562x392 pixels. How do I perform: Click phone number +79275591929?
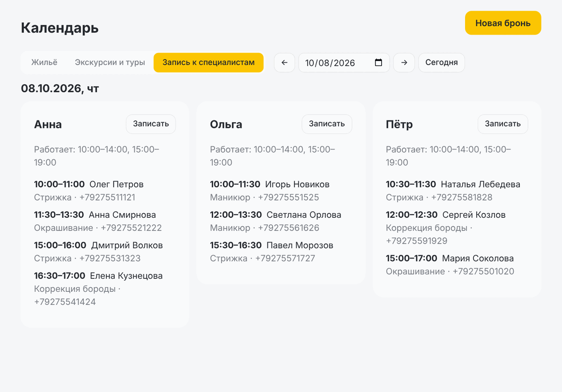(417, 241)
